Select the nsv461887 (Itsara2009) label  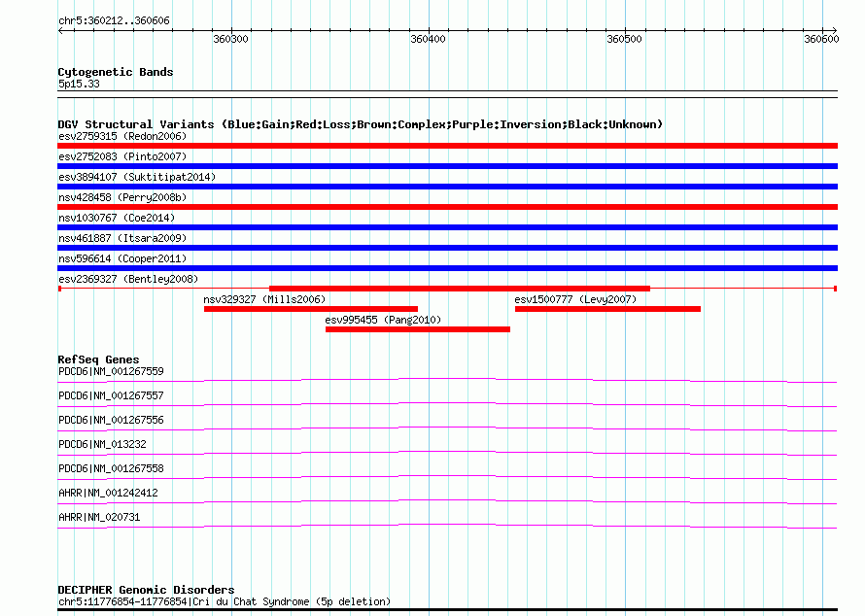click(x=122, y=238)
